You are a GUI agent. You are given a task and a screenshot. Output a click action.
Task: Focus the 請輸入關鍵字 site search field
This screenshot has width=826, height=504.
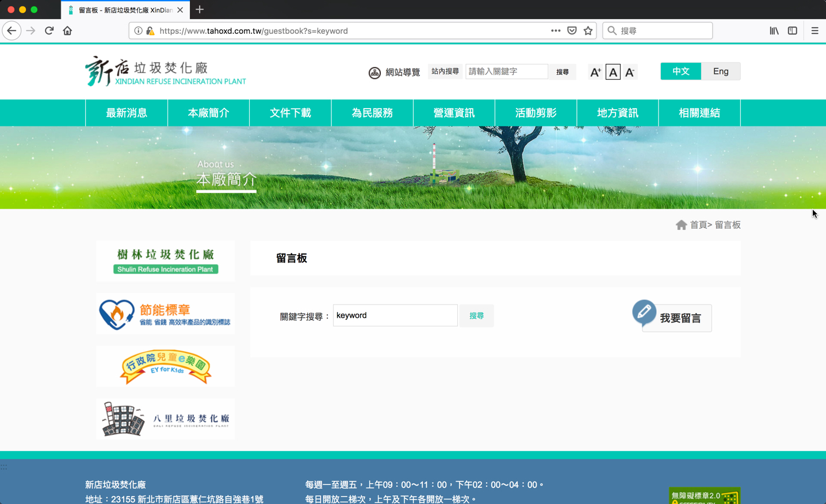pyautogui.click(x=507, y=72)
